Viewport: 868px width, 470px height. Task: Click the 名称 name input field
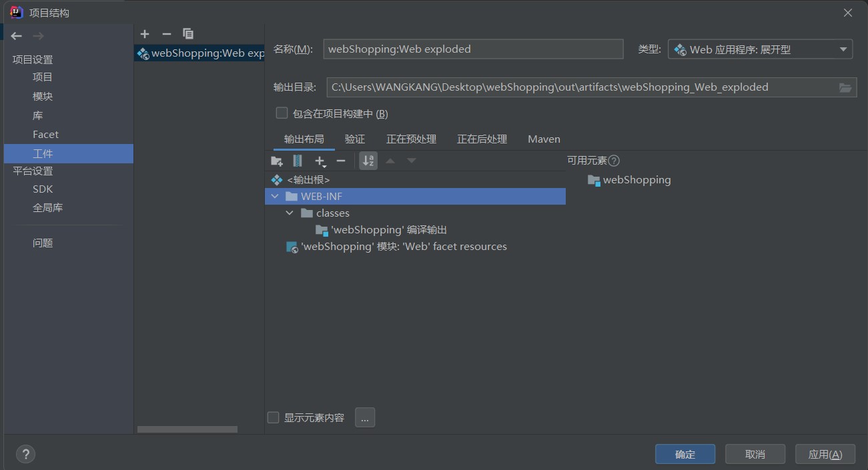[x=473, y=49]
